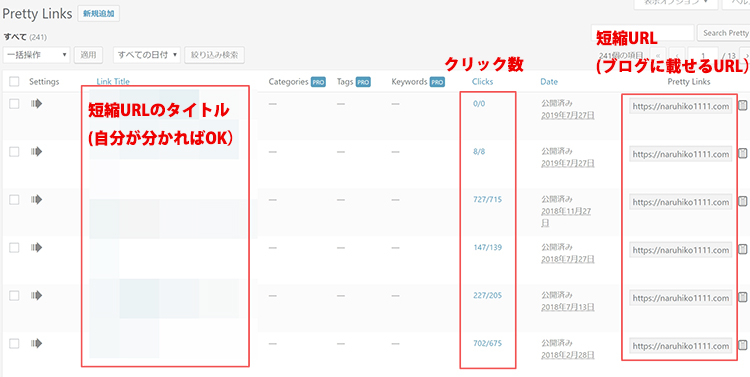Viewport: 750px width, 377px height.
Task: Go to first page with « button
Action: 658,55
